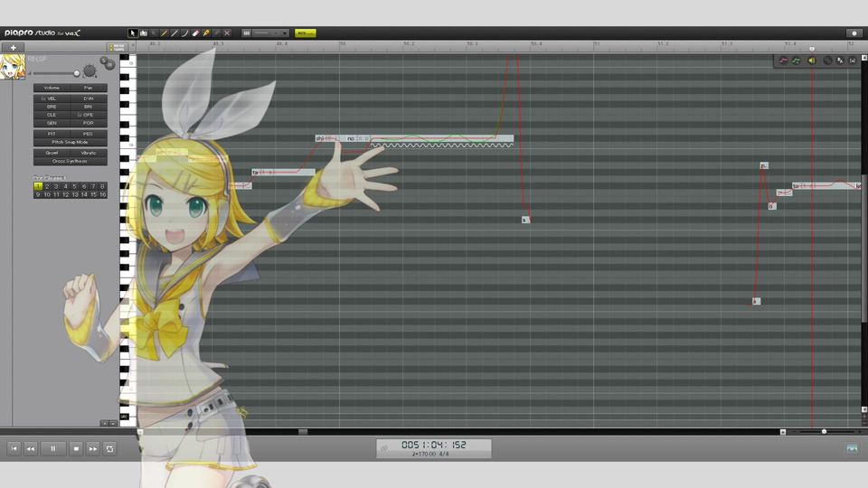Open Cross Synthesis settings
Image resolution: width=868 pixels, height=488 pixels.
[x=71, y=161]
